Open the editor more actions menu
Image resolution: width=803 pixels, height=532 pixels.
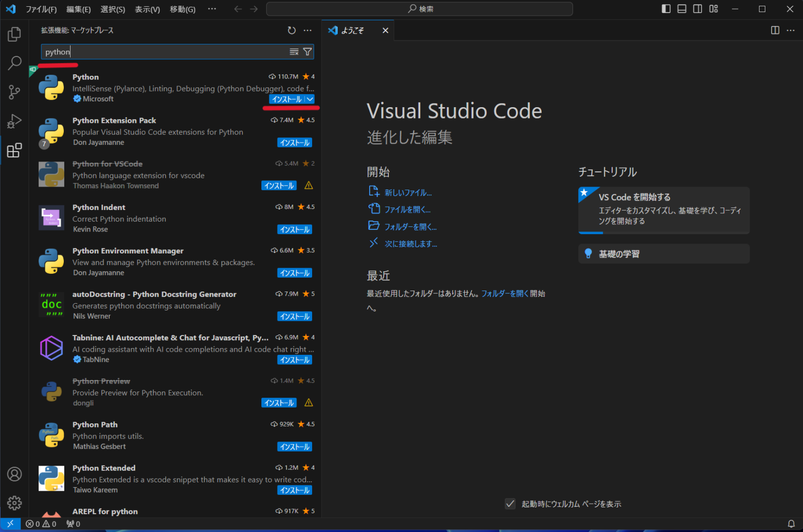[x=790, y=30]
